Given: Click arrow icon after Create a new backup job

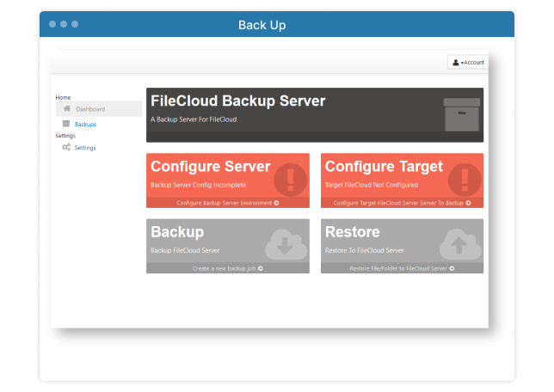Looking at the screenshot, I should 261,268.
